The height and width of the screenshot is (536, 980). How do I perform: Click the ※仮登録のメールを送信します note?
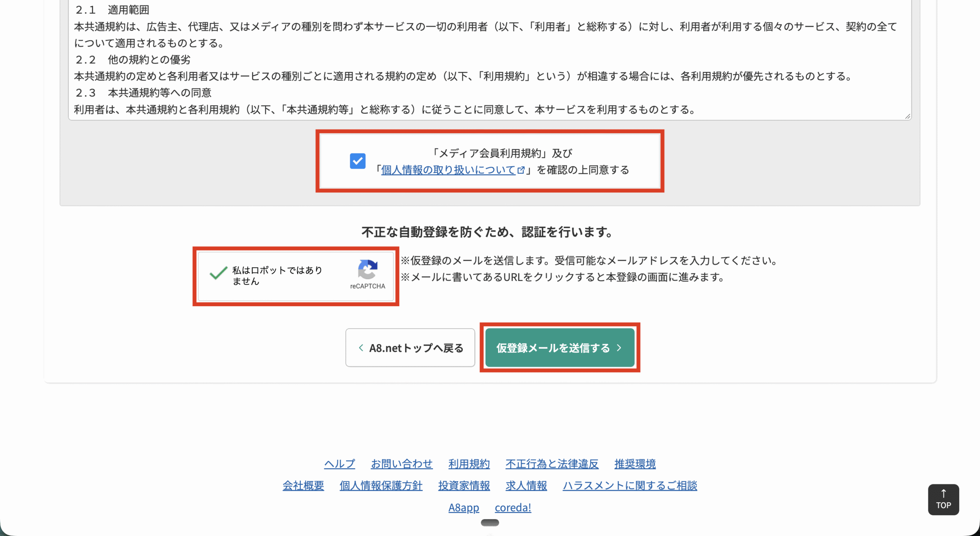590,261
